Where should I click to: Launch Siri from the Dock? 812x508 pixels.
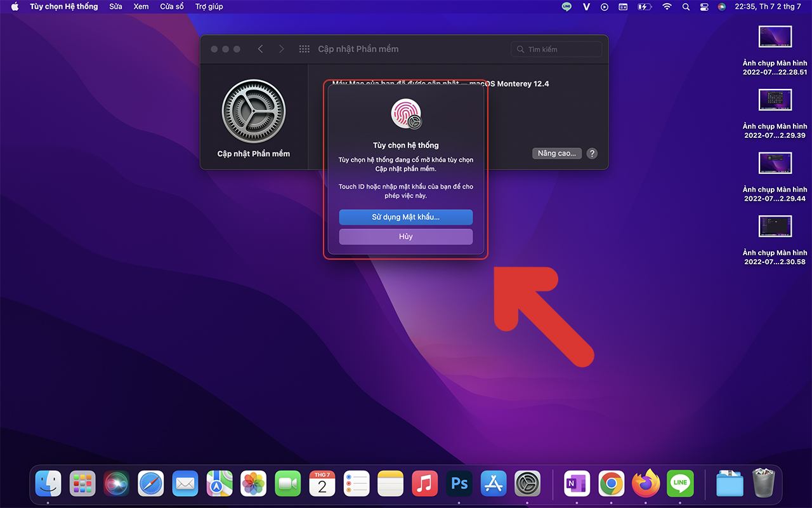(x=117, y=484)
